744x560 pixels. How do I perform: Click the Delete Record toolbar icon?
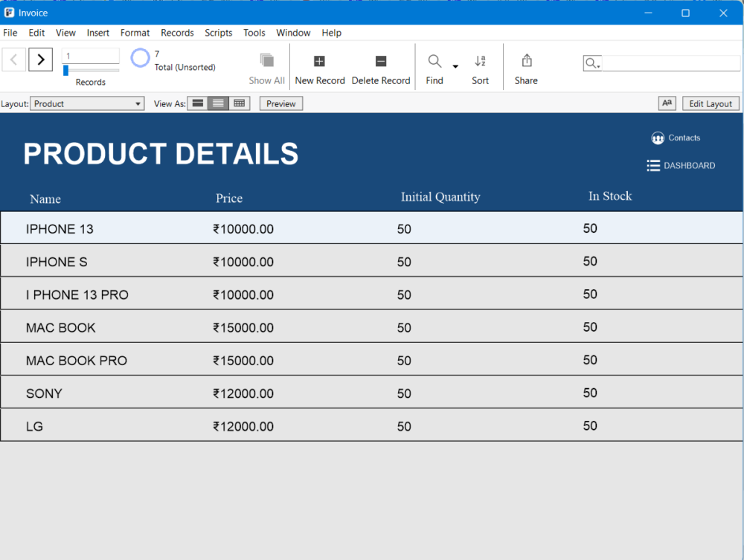380,61
